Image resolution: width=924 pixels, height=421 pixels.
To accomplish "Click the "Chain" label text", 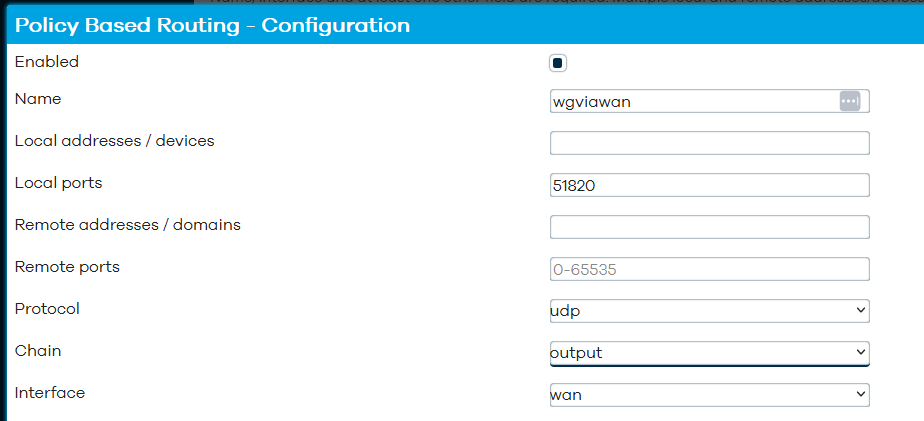I will pos(38,350).
